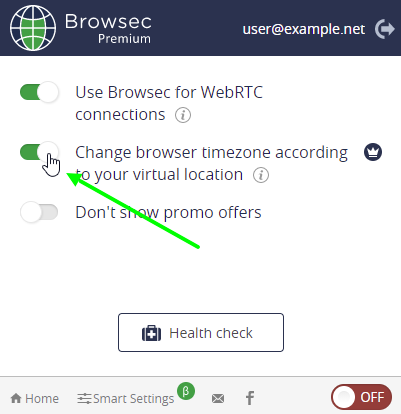The height and width of the screenshot is (414, 401).
Task: Turn on the VPN OFF switch
Action: [361, 397]
